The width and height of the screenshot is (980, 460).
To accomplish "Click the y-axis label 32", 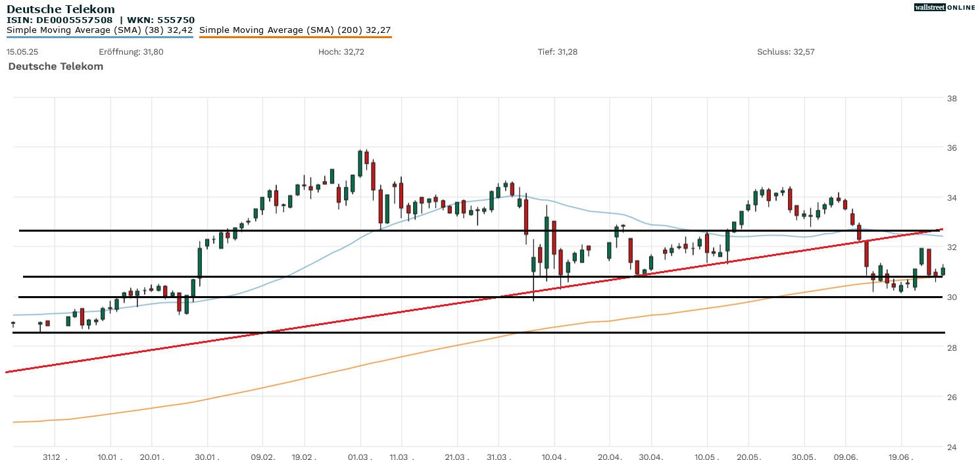I will (x=952, y=247).
